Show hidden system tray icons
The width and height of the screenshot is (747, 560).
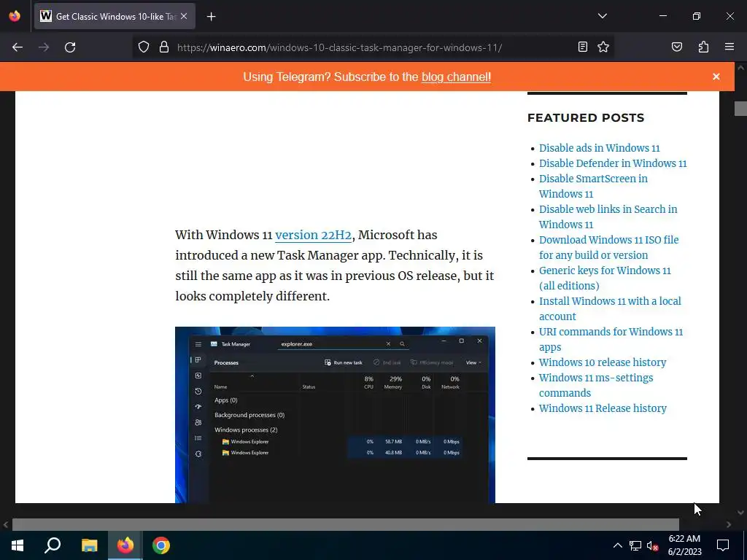[x=617, y=545]
